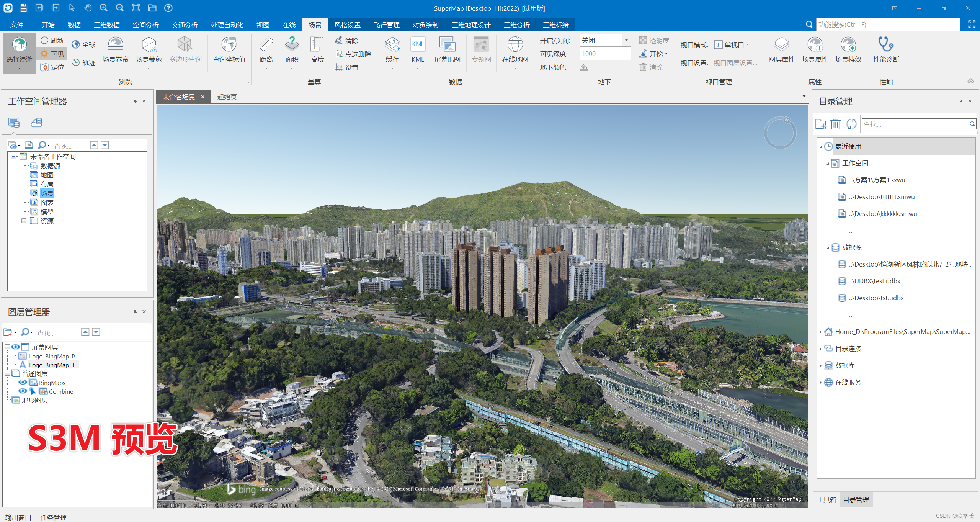The image size is (980, 522).
Task: Open the 任务管理 panel
Action: (x=54, y=517)
